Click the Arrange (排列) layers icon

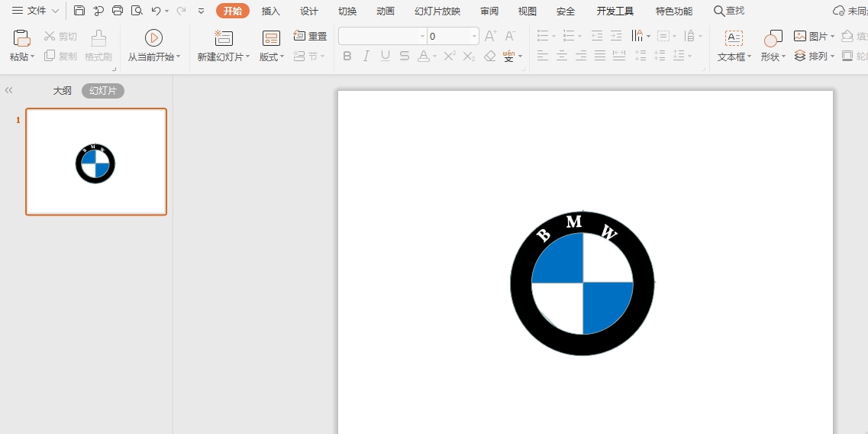point(800,56)
